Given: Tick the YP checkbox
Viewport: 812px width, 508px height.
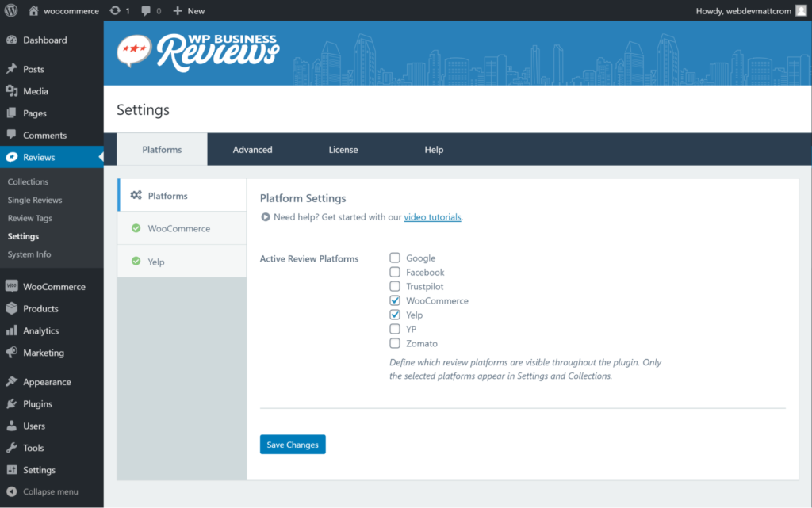Looking at the screenshot, I should point(395,328).
